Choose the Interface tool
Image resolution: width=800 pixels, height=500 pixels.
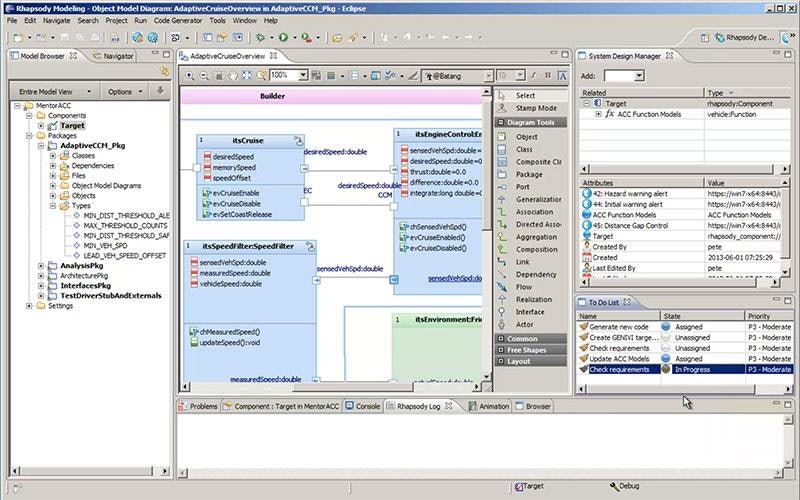tap(531, 312)
